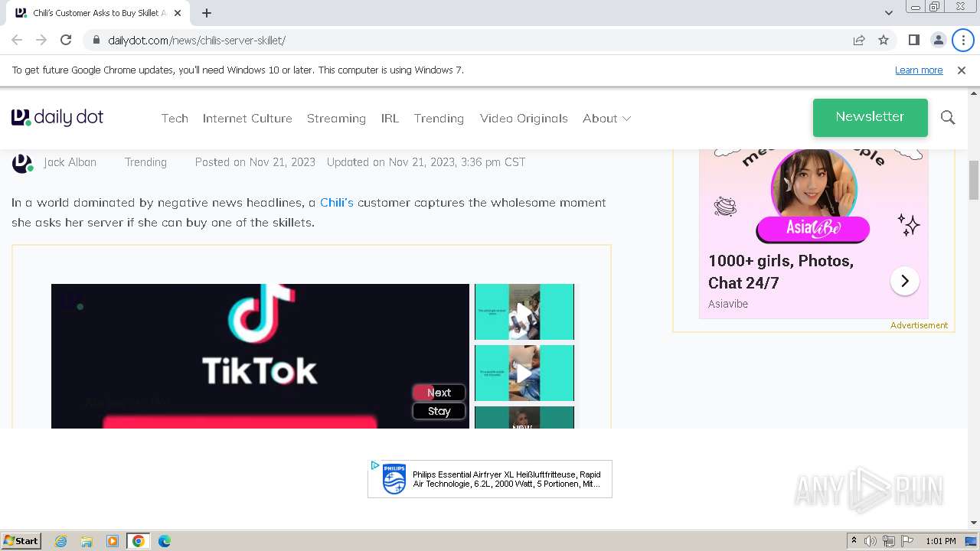
Task: Open File Explorer from the taskbar
Action: pos(87,541)
